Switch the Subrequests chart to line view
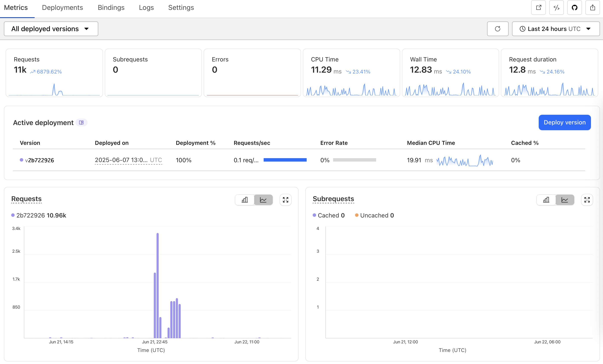The width and height of the screenshot is (603, 364). [x=565, y=200]
